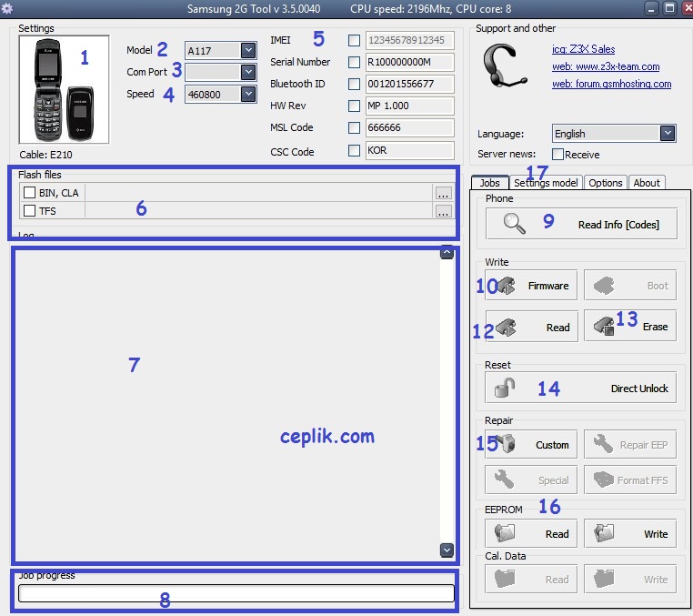Click the Direct Unlock button label
This screenshot has height=616, width=693.
point(639,389)
